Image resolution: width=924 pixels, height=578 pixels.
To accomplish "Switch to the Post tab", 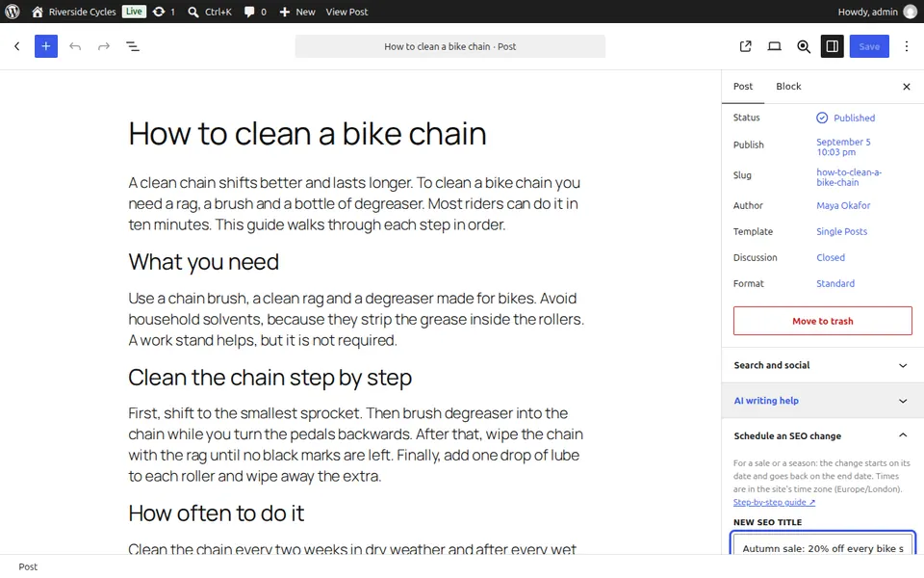I will [x=742, y=86].
